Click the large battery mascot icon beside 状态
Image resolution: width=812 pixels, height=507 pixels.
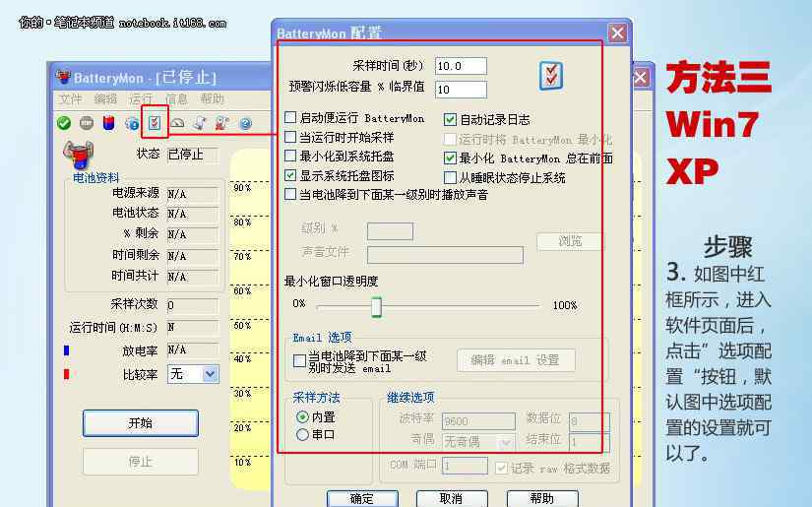pyautogui.click(x=79, y=155)
